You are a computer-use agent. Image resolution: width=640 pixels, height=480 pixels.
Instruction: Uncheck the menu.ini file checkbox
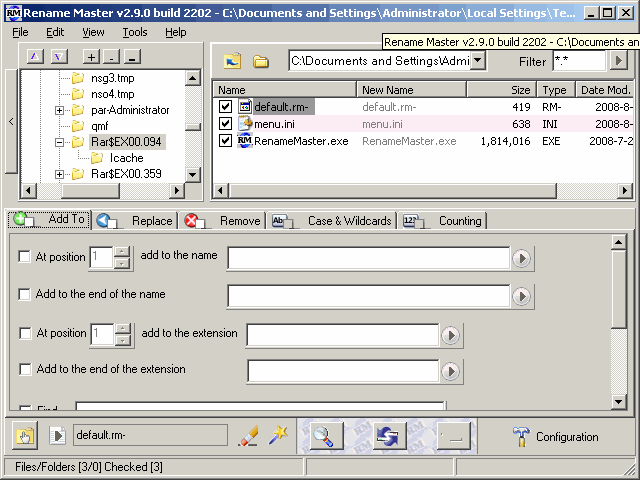(x=225, y=124)
